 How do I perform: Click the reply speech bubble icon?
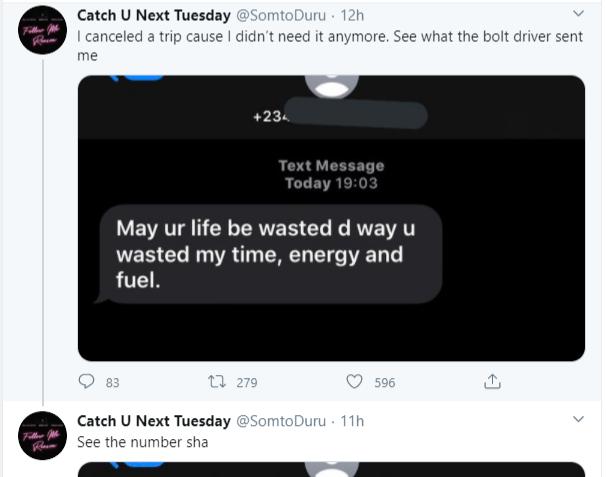click(x=86, y=382)
